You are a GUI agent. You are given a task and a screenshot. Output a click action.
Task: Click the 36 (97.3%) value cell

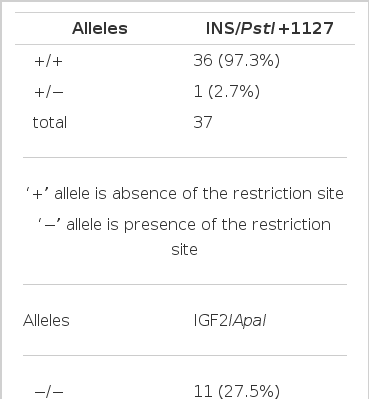[236, 60]
